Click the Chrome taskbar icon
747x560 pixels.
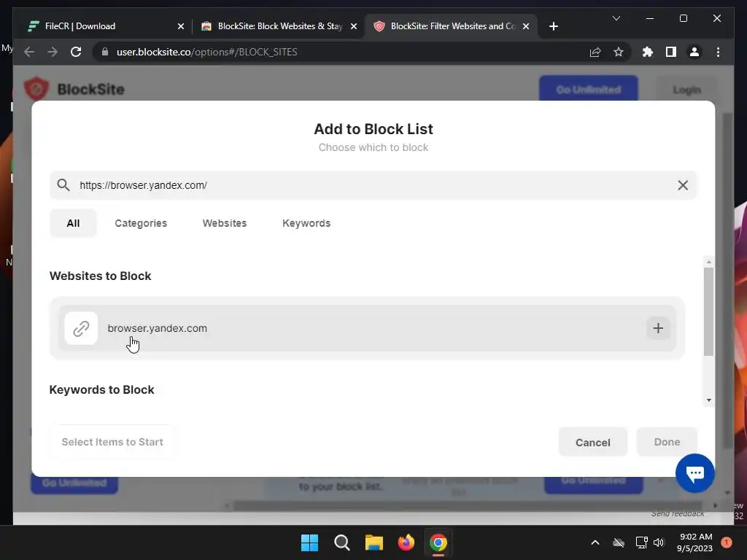point(438,542)
